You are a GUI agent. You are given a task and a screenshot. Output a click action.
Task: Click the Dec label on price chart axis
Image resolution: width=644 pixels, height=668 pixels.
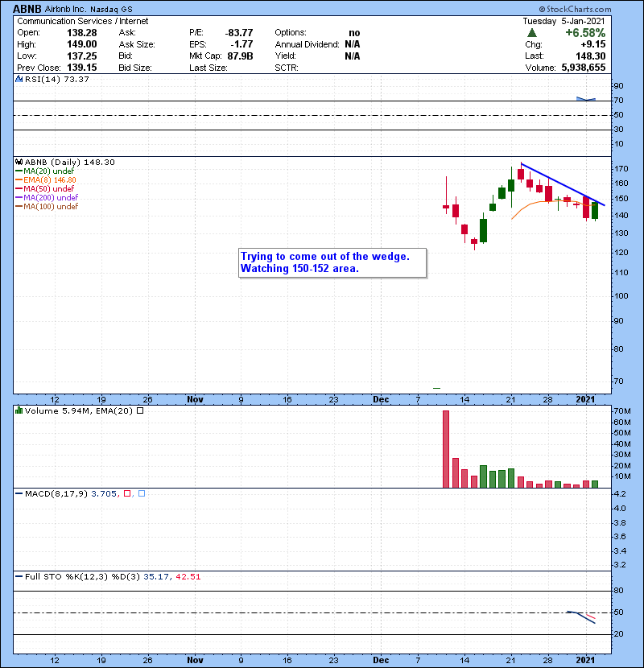pyautogui.click(x=381, y=399)
